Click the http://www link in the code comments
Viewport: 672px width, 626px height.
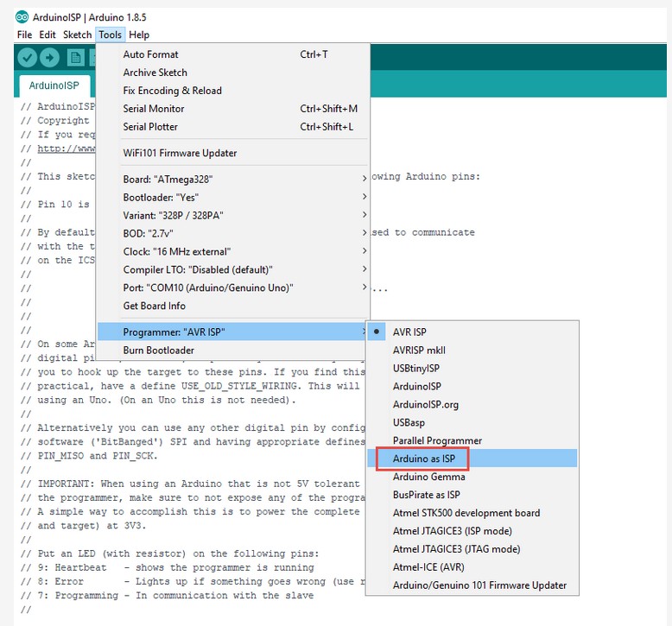(x=66, y=149)
